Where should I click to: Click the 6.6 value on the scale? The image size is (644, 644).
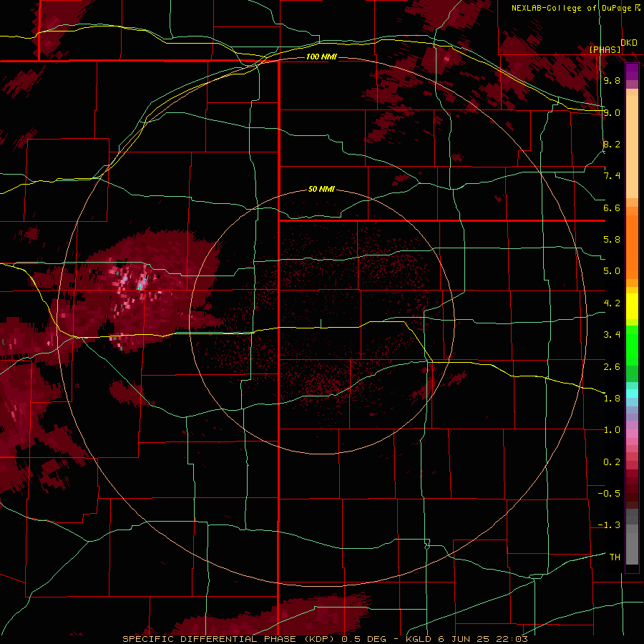612,208
